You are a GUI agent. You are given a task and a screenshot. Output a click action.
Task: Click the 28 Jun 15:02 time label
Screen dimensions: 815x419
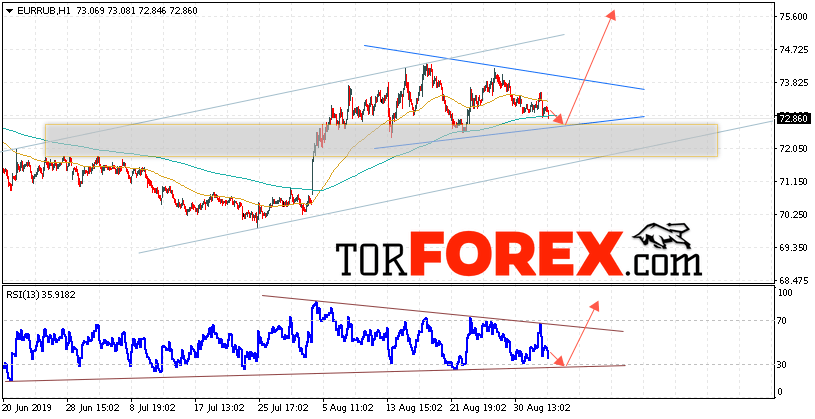(x=91, y=409)
